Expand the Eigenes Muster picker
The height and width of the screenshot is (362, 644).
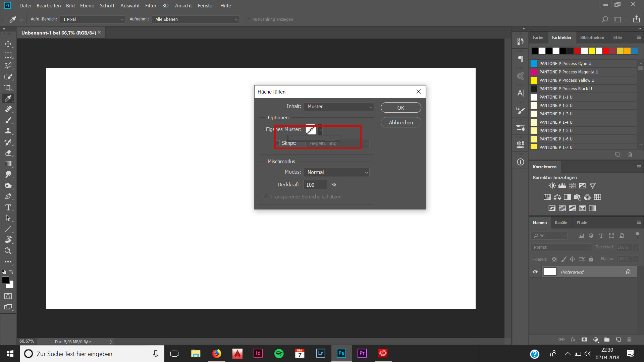[x=320, y=129]
